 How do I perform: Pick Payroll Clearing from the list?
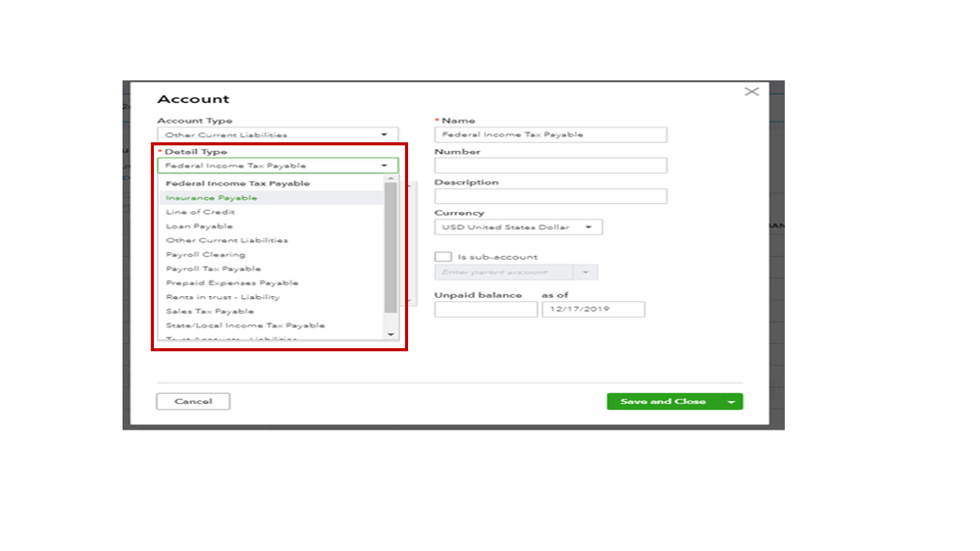(x=205, y=255)
